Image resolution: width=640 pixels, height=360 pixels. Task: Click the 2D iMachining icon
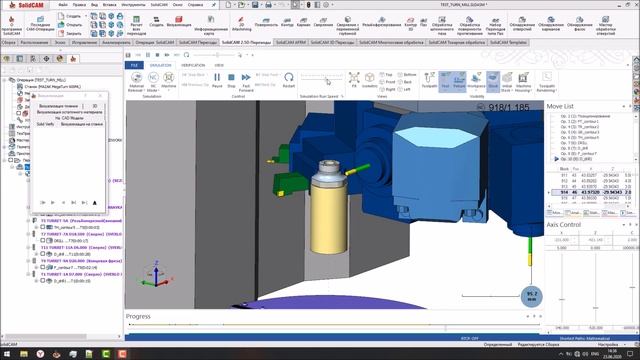(x=241, y=24)
